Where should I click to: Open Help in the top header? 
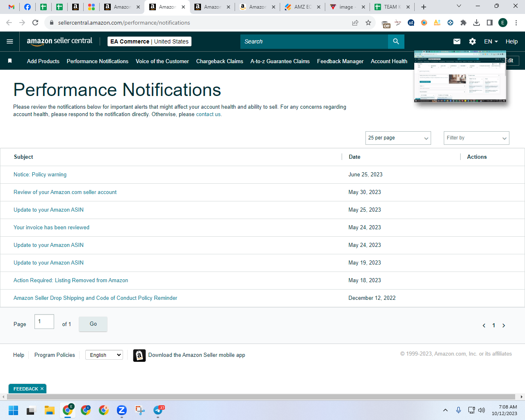click(x=511, y=41)
